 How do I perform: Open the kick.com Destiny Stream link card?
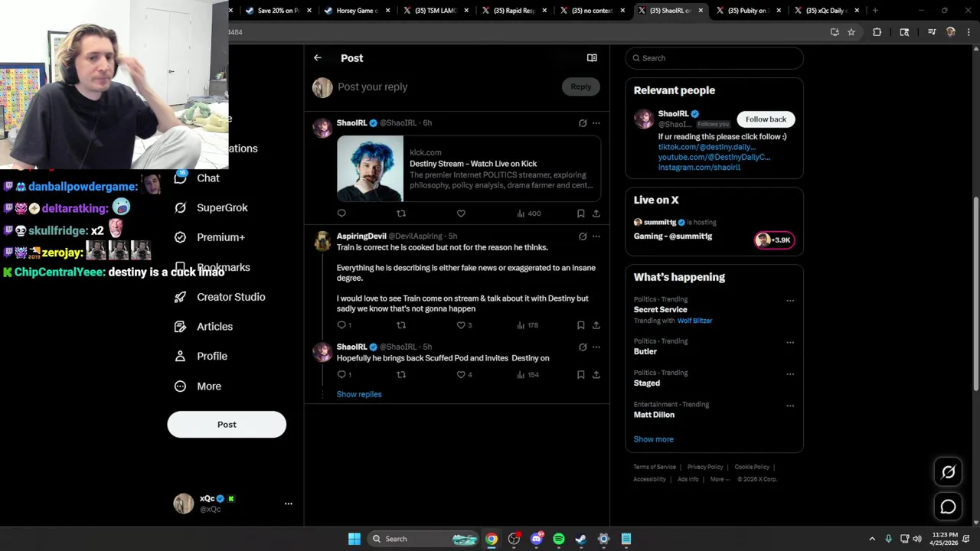[469, 169]
